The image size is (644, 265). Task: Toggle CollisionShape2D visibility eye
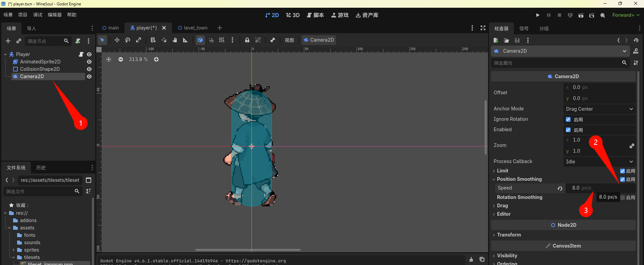89,69
